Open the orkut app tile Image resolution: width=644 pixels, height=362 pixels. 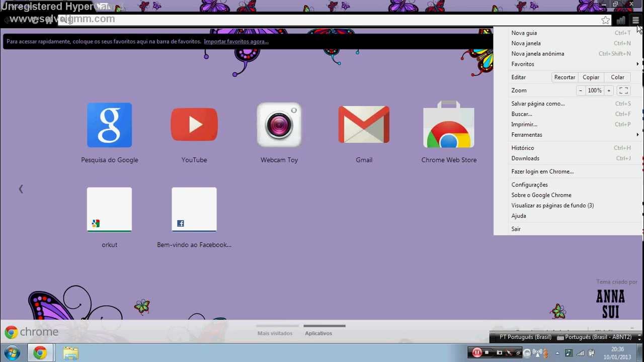click(110, 210)
